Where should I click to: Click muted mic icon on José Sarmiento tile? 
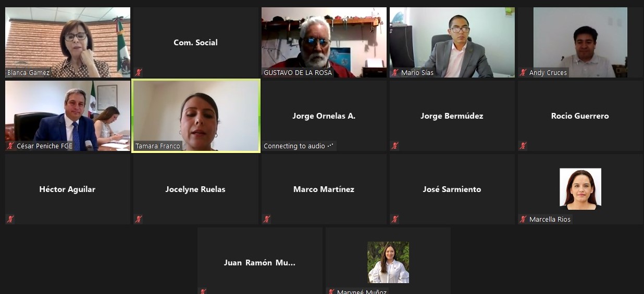(x=395, y=219)
